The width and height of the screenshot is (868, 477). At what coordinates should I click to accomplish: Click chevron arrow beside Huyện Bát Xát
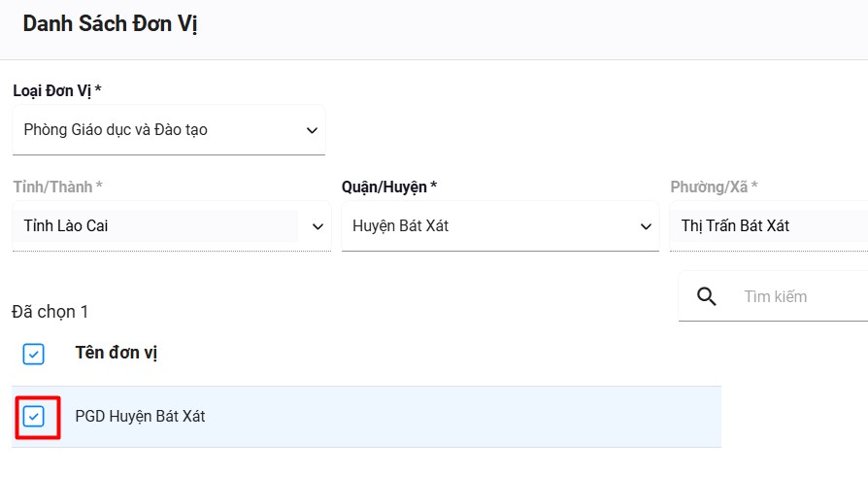(x=647, y=226)
